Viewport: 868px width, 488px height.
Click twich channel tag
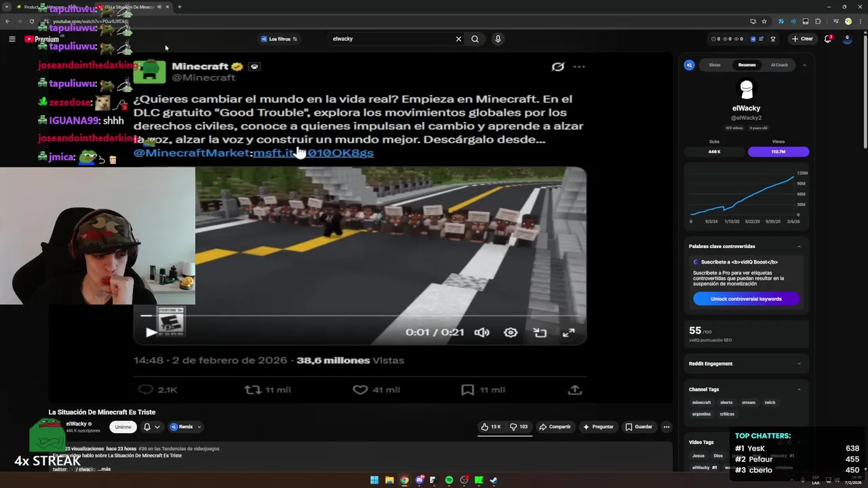coord(770,403)
